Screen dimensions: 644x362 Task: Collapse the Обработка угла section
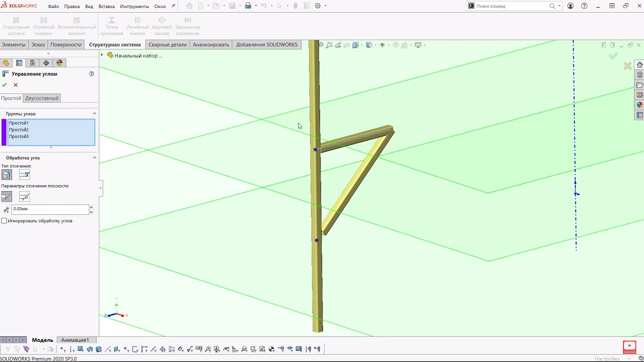pyautogui.click(x=94, y=158)
